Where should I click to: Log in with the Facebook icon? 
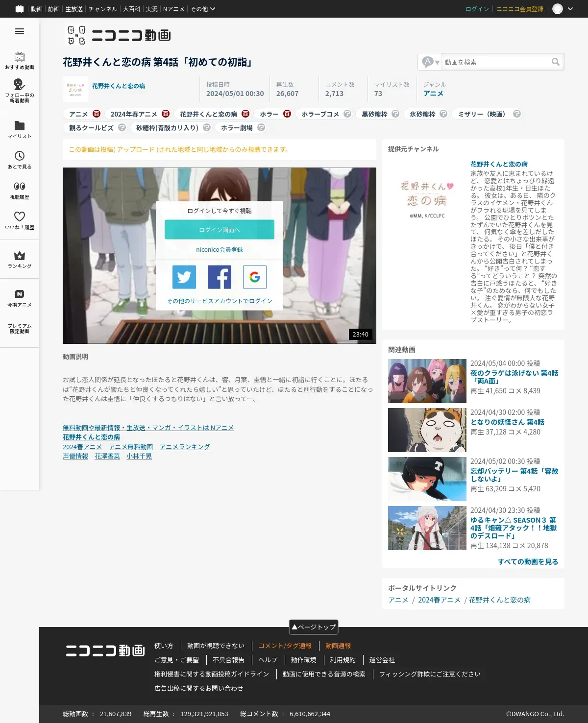coord(220,277)
